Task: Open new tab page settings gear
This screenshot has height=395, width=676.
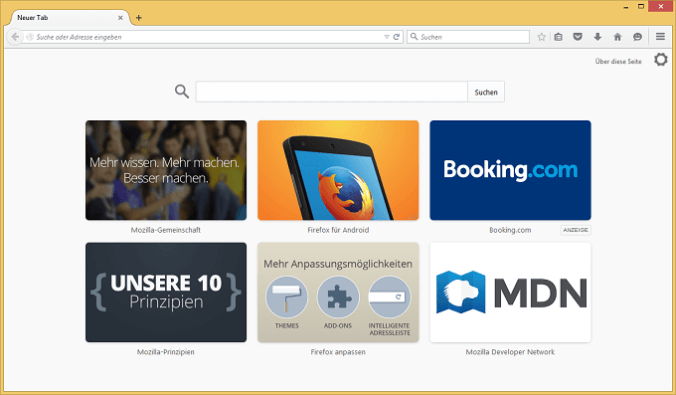Action: coord(660,60)
